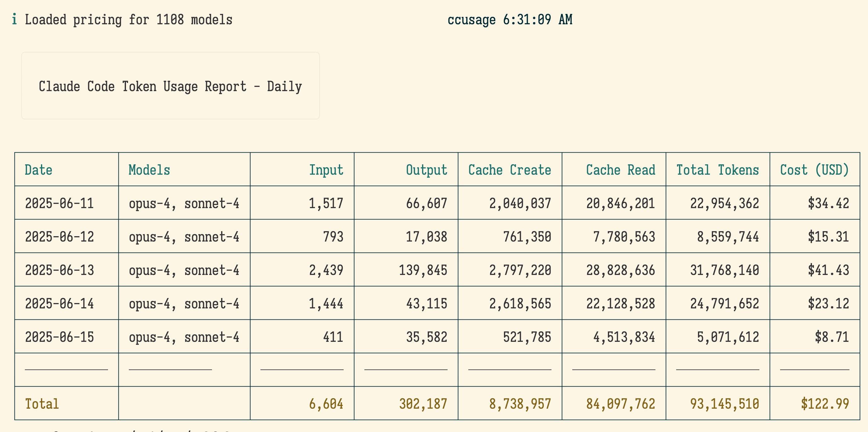This screenshot has width=868, height=432.
Task: Click models cell for 2025-06-15
Action: pos(184,337)
